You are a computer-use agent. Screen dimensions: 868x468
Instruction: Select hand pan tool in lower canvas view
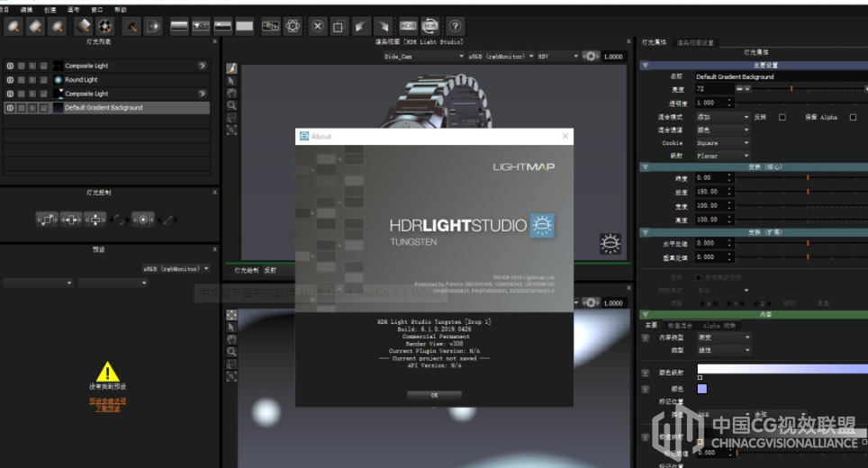coord(231,339)
